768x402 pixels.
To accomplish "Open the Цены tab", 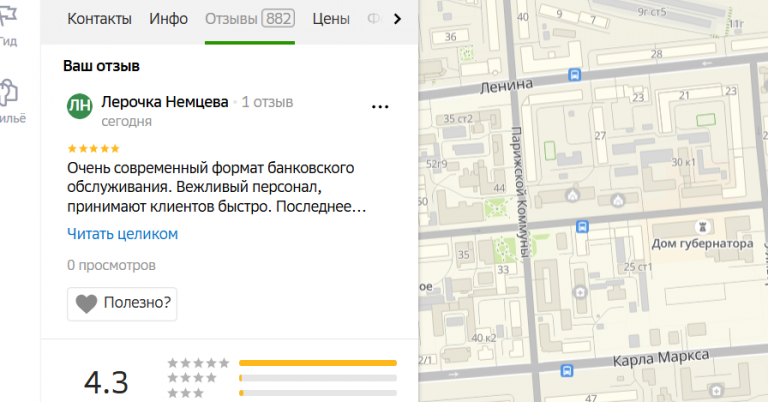I will 331,19.
